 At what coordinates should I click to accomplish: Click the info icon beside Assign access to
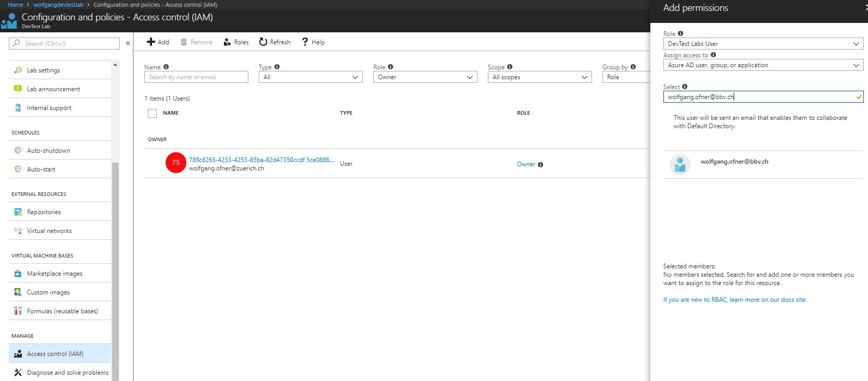click(713, 55)
